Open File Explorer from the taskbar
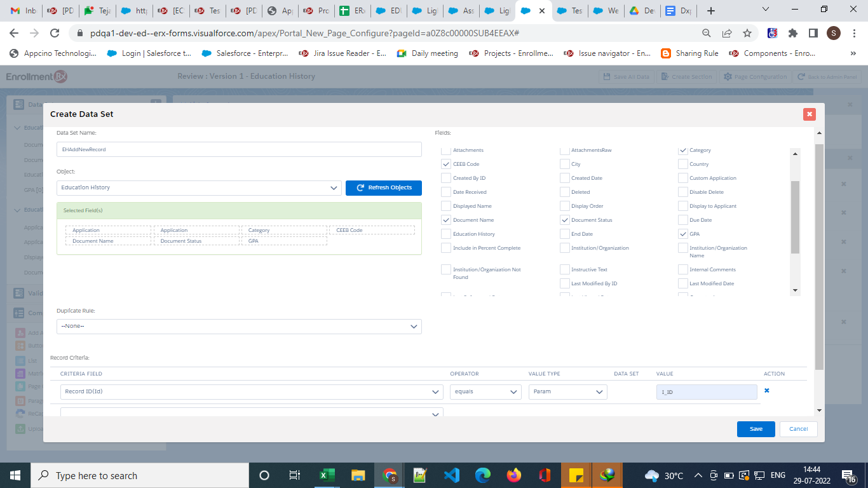The height and width of the screenshot is (488, 868). [x=358, y=475]
